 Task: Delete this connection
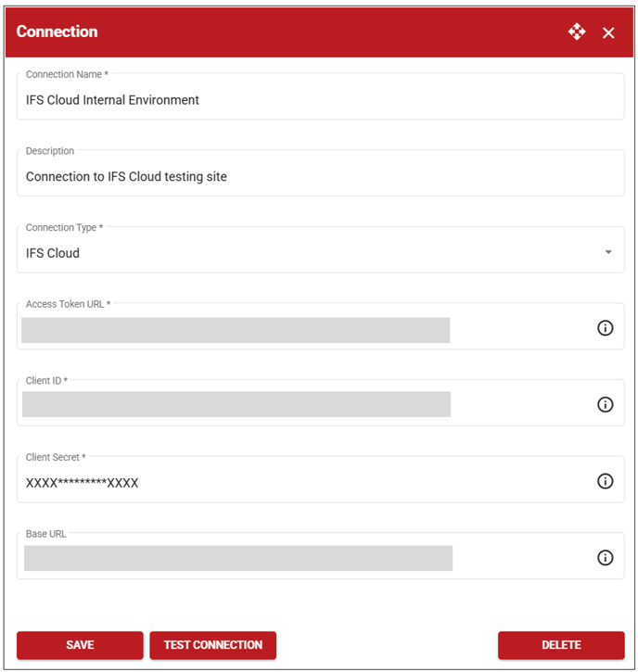coord(561,645)
